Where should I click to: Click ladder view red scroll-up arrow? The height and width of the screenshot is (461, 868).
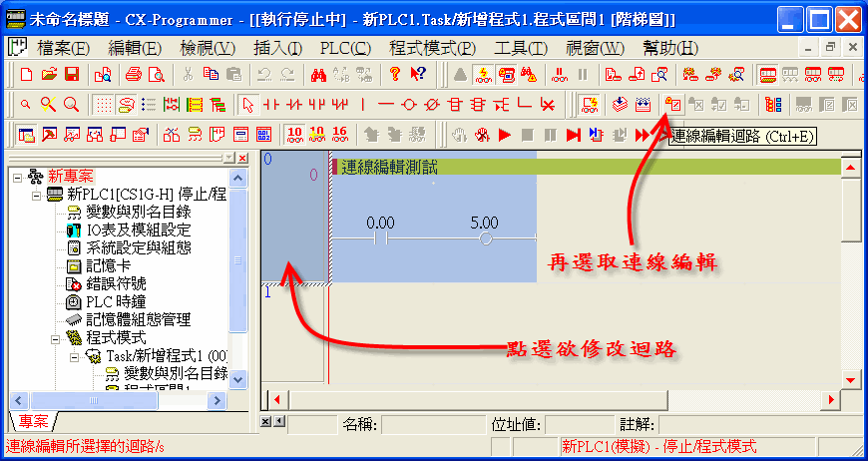tap(851, 167)
